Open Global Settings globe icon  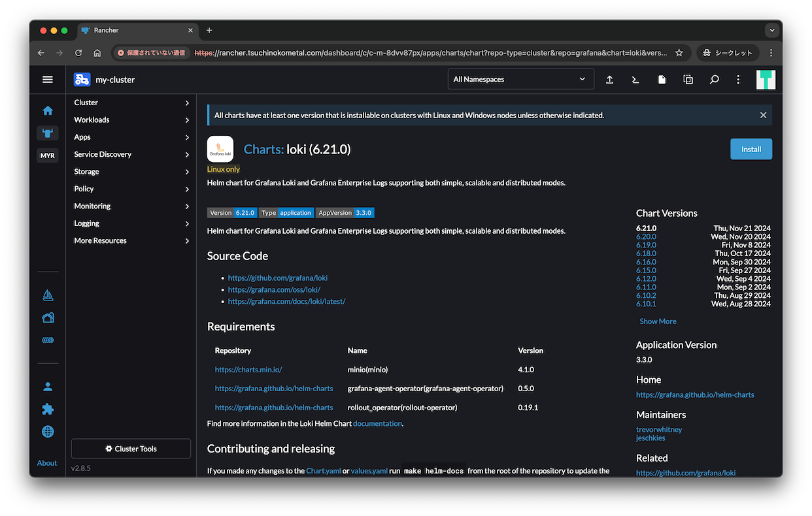[x=48, y=432]
